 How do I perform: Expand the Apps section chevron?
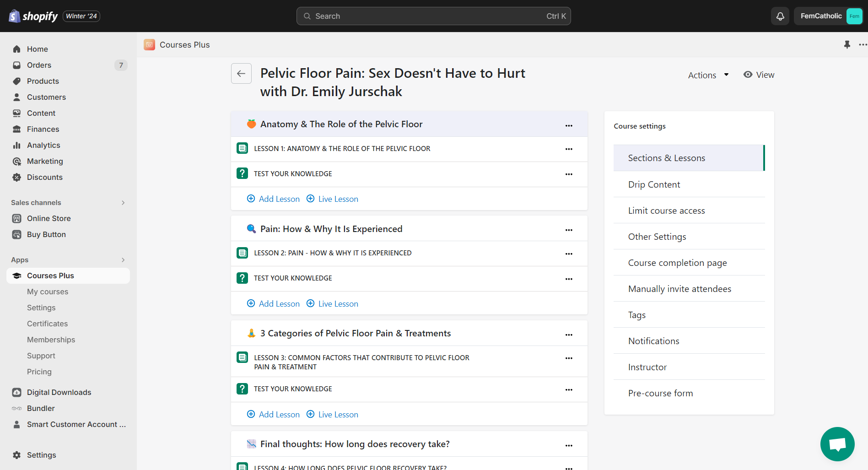point(123,259)
